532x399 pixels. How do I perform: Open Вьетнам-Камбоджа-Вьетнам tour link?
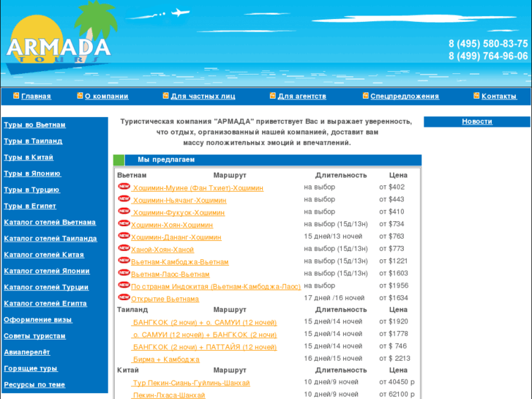(x=180, y=262)
